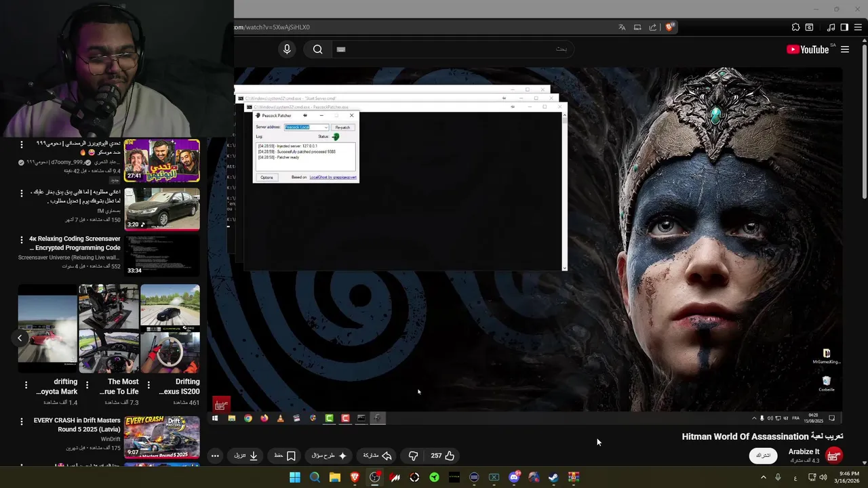Open the YouTube logo home link
This screenshot has height=488, width=868.
tap(808, 49)
